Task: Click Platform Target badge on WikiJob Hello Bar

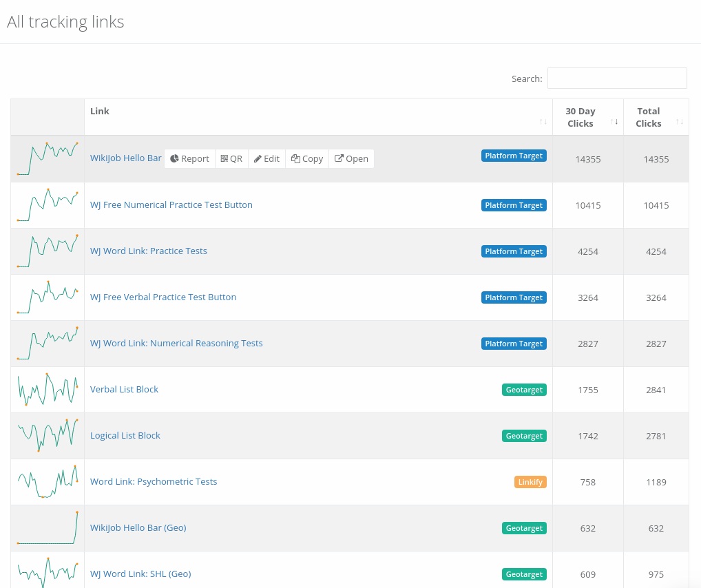Action: 514,156
